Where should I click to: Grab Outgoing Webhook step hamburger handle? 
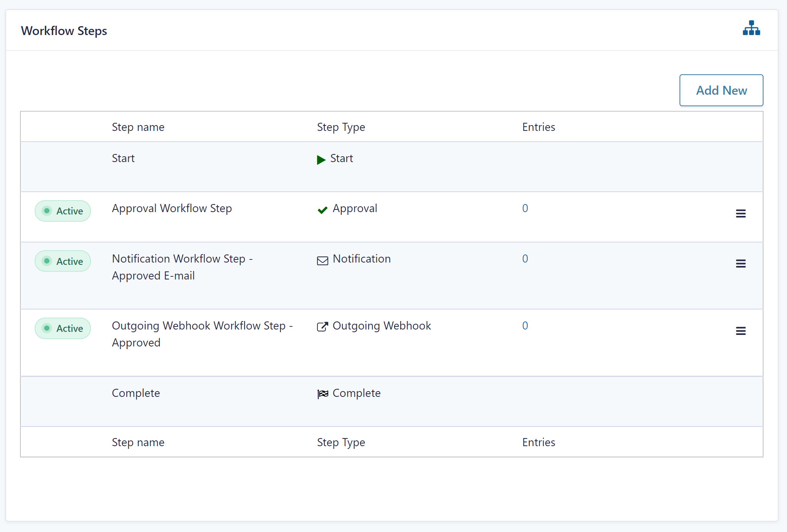click(740, 331)
